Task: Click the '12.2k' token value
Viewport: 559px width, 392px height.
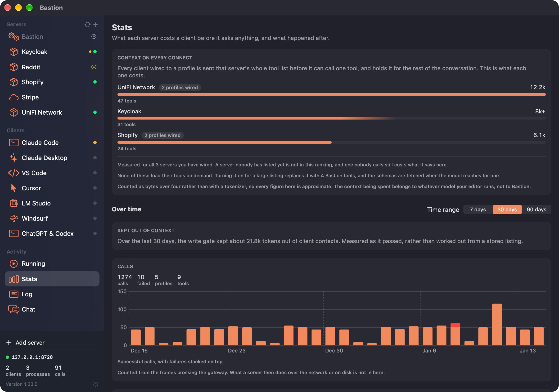Action: click(x=537, y=87)
